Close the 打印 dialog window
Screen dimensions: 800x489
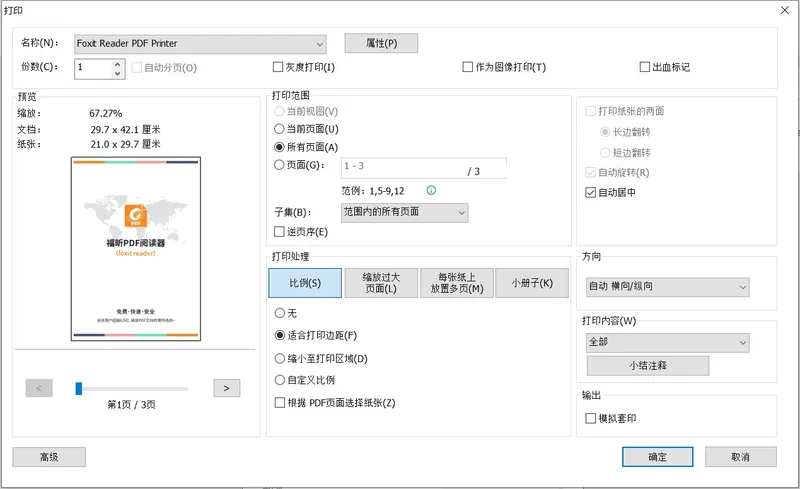pyautogui.click(x=785, y=10)
